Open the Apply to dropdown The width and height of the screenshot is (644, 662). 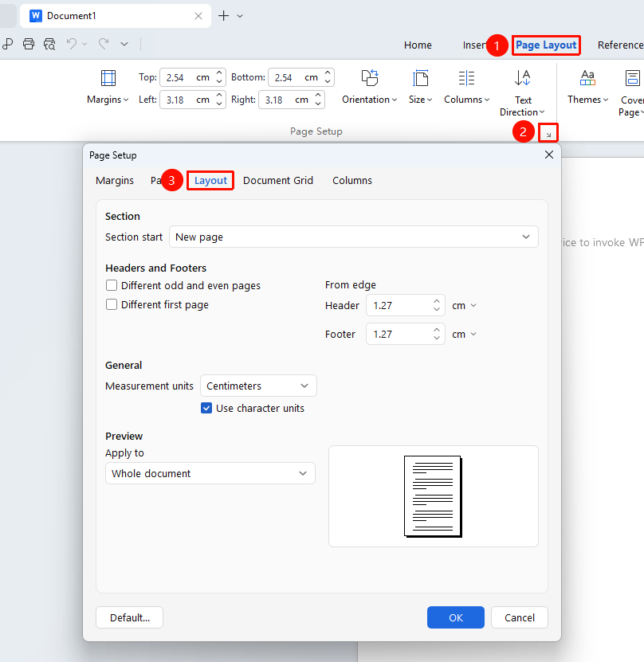pyautogui.click(x=210, y=473)
